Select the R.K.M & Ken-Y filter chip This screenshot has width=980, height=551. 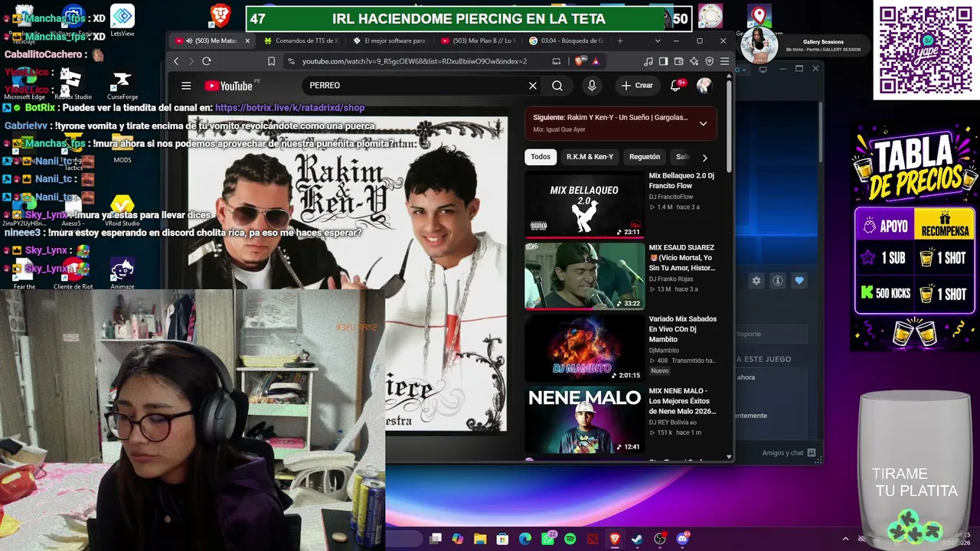pyautogui.click(x=590, y=157)
